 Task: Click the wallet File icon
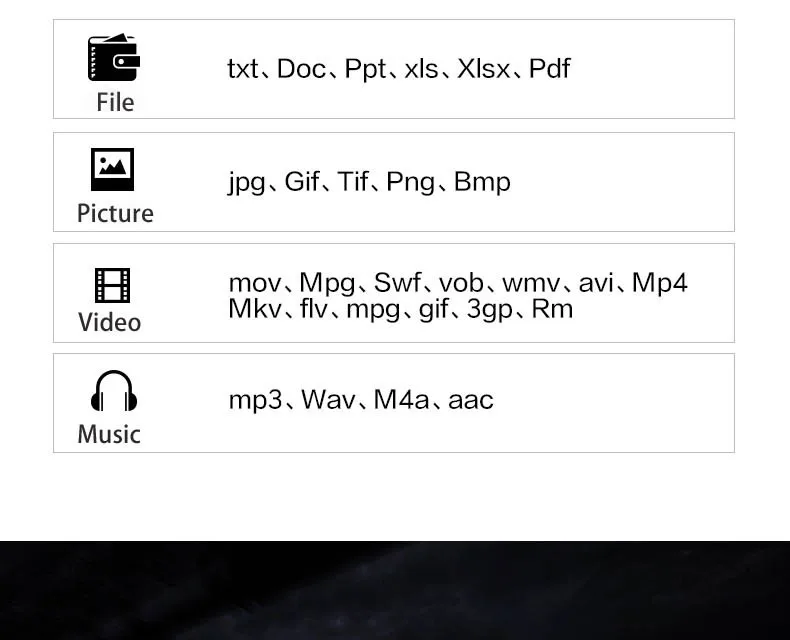(x=114, y=57)
